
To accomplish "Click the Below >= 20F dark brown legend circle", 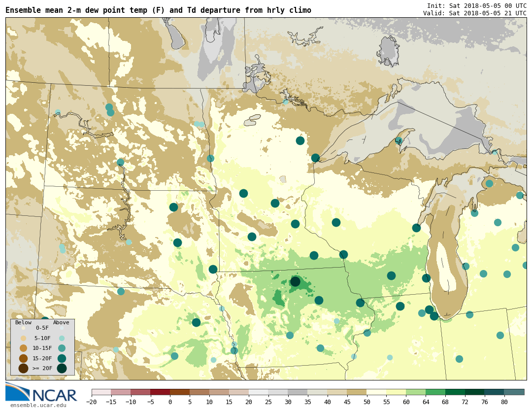I will pyautogui.click(x=23, y=368).
